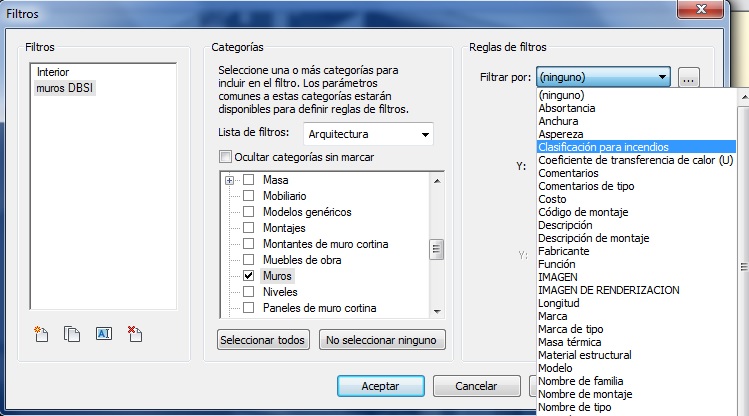This screenshot has height=416, width=749.
Task: Uncheck the Muros category checkbox
Action: [248, 275]
